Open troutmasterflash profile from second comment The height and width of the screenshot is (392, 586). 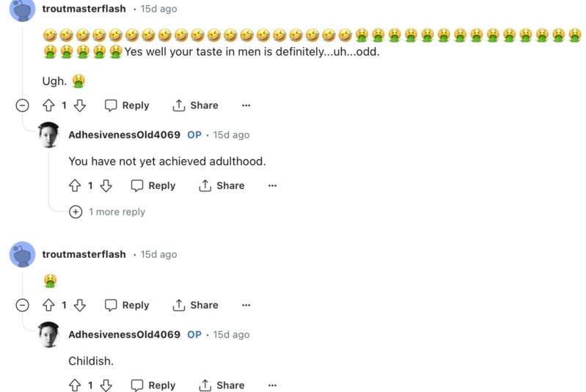(x=84, y=254)
